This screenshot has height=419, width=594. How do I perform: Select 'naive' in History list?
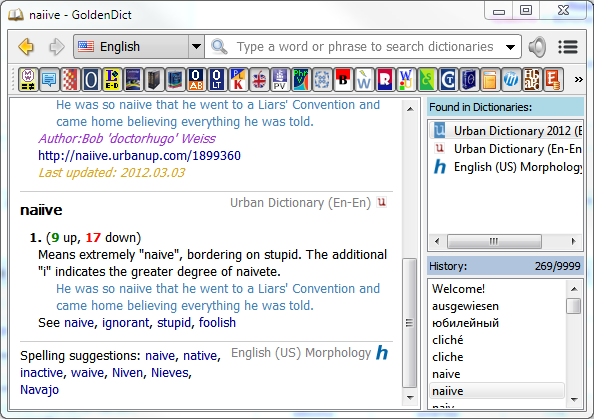pos(497,374)
